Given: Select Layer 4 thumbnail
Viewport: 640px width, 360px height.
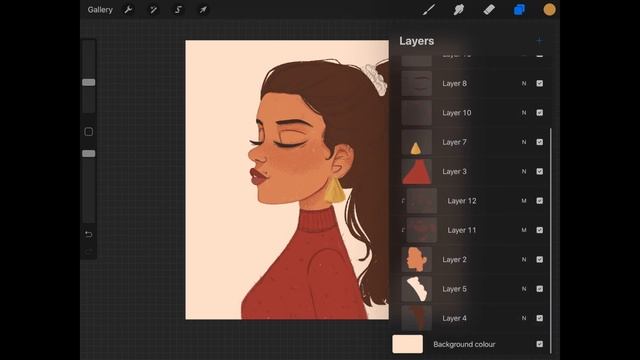Looking at the screenshot, I should tap(416, 318).
